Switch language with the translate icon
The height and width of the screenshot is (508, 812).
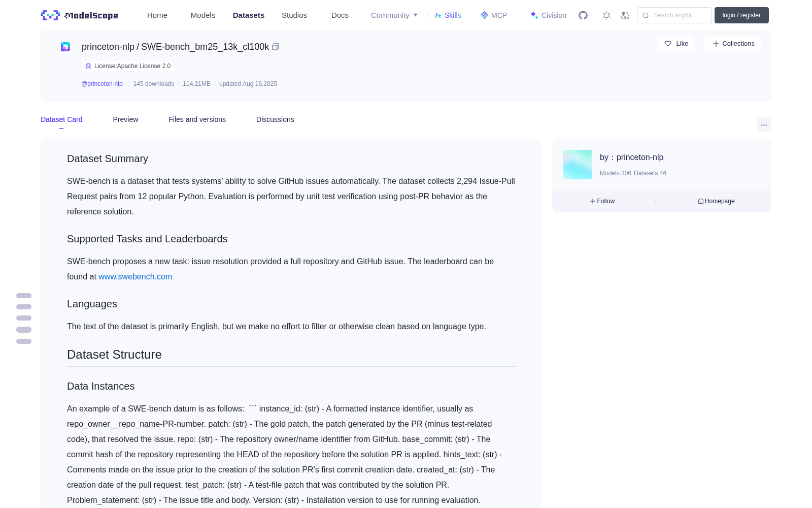coord(625,15)
